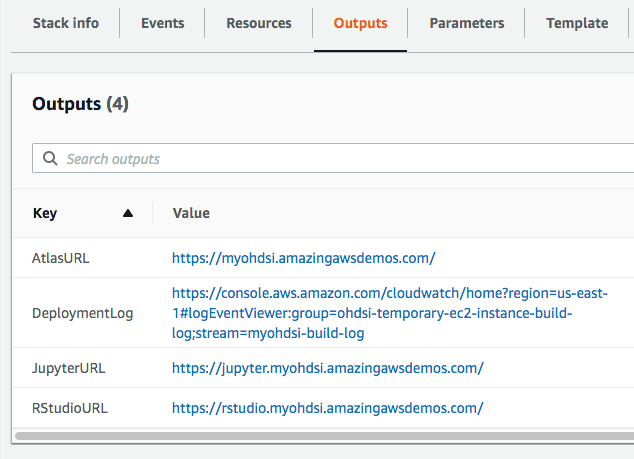This screenshot has width=634, height=459.
Task: Open the Events tab
Action: 162,23
